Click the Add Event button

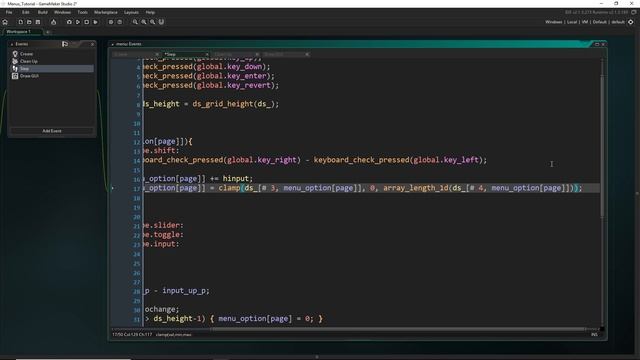(x=52, y=131)
